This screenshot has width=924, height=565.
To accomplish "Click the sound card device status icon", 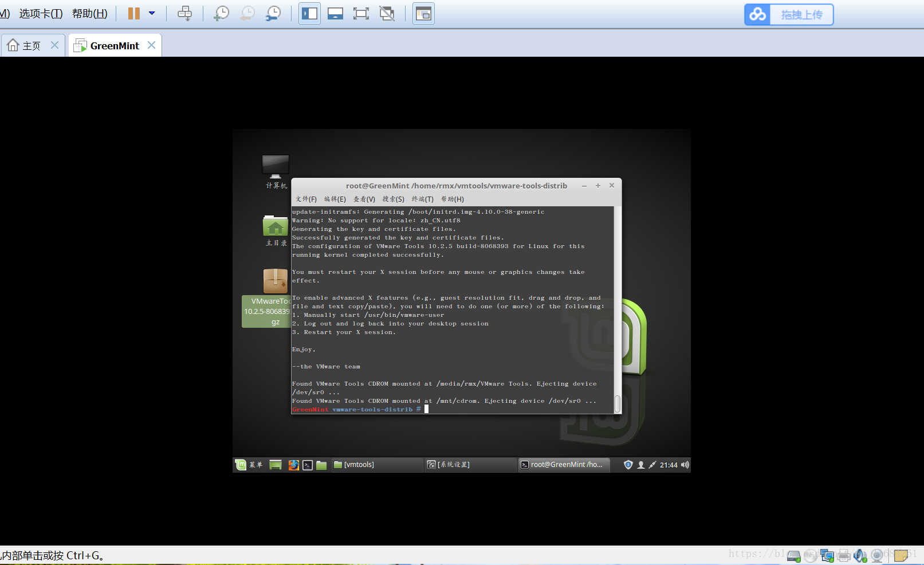I will tap(860, 555).
